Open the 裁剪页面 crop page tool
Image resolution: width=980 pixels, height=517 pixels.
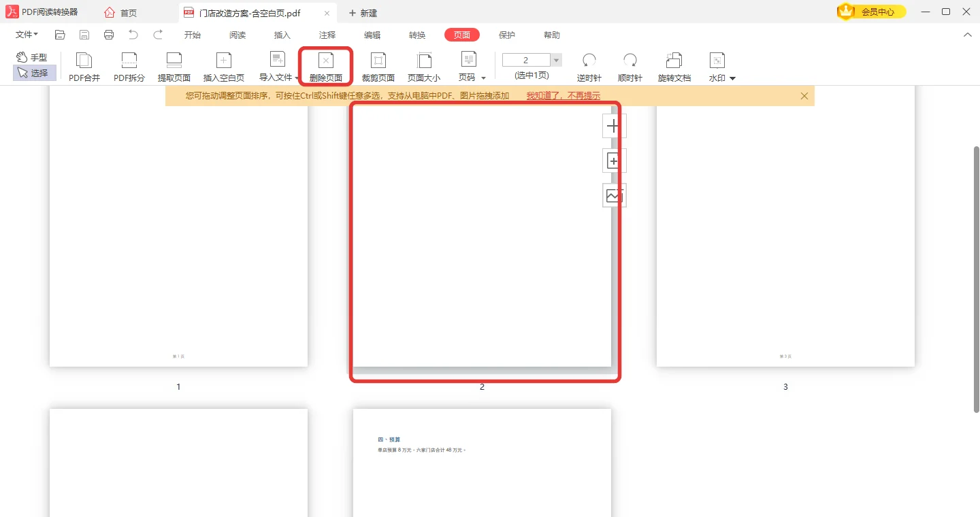pos(378,67)
